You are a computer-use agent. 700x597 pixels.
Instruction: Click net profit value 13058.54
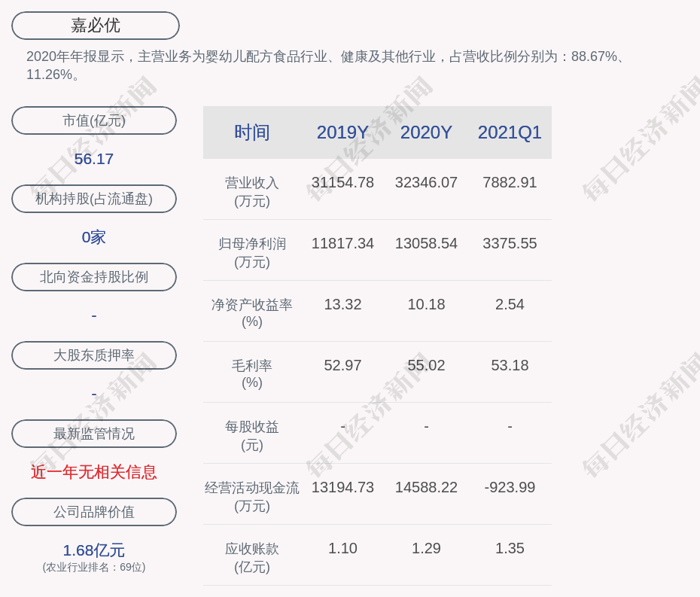pos(426,243)
